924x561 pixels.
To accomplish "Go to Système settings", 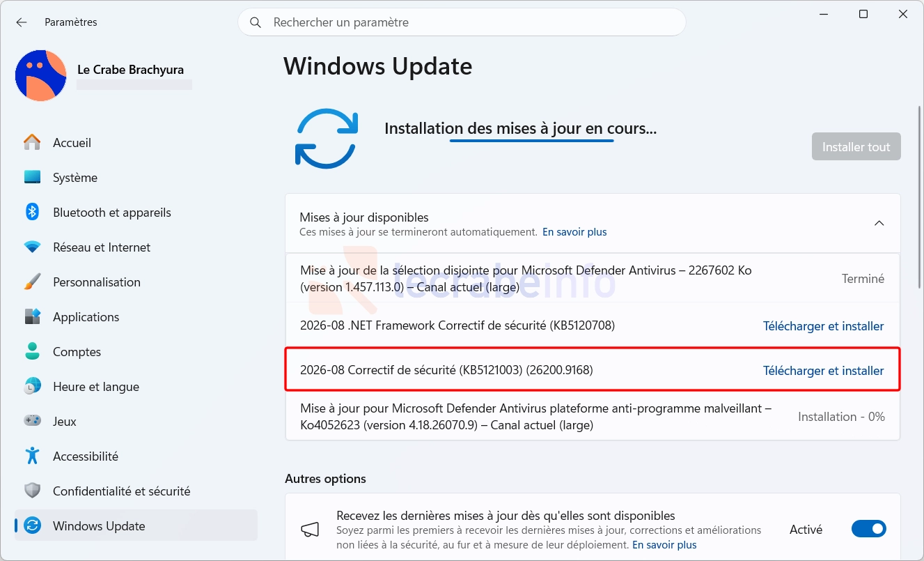I will [x=136, y=177].
